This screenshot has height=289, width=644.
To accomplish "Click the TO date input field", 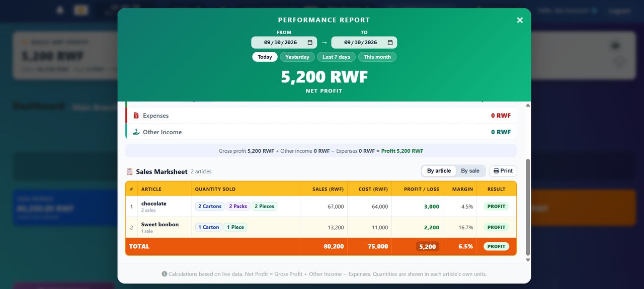I will [364, 43].
